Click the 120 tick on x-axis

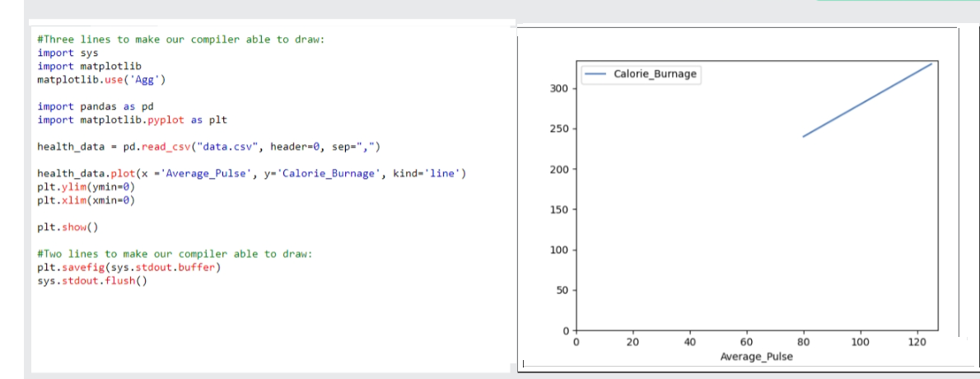pyautogui.click(x=917, y=341)
